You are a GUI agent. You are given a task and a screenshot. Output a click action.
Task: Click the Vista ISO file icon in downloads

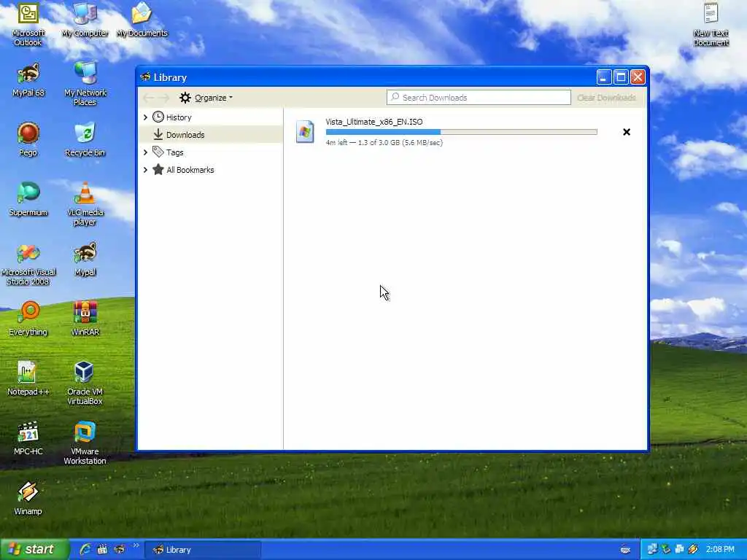[x=305, y=132]
